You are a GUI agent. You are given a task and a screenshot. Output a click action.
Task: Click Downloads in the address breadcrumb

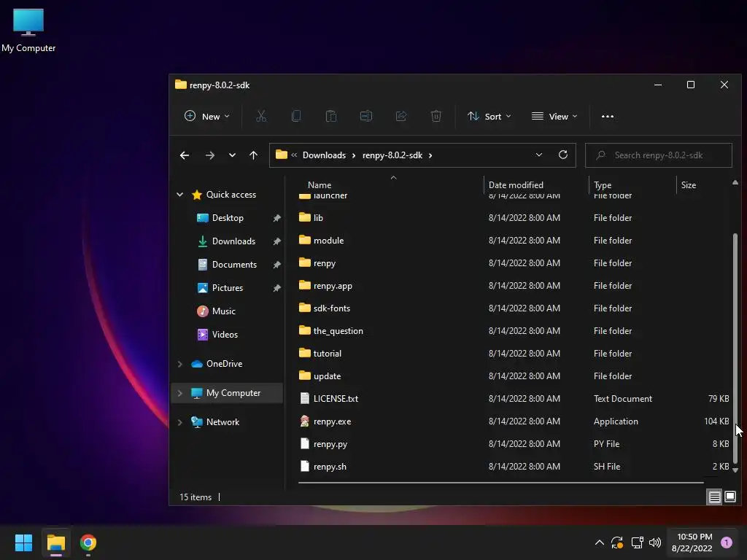(x=324, y=155)
